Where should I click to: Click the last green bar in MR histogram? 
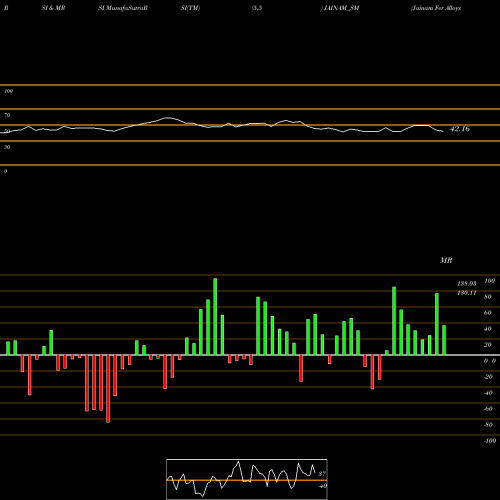click(444, 340)
